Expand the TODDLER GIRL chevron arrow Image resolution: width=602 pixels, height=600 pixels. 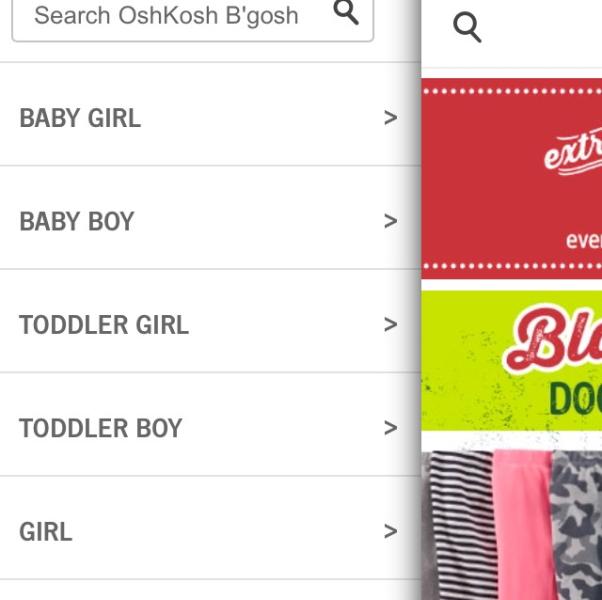pyautogui.click(x=391, y=325)
